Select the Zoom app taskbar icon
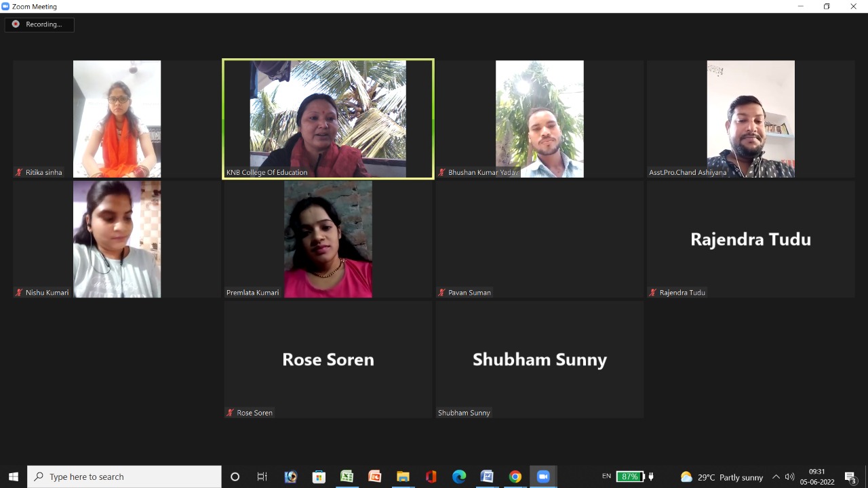Viewport: 868px width, 488px height. [543, 476]
